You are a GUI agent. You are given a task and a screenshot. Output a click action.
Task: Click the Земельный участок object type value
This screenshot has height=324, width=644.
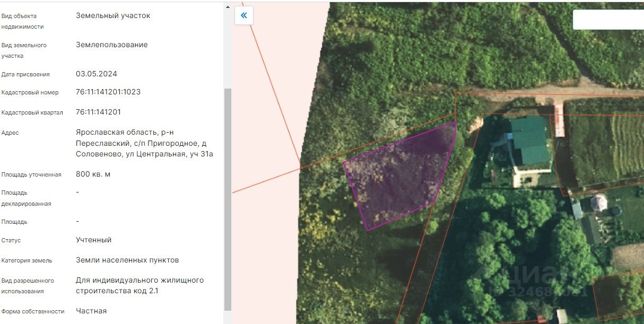113,16
